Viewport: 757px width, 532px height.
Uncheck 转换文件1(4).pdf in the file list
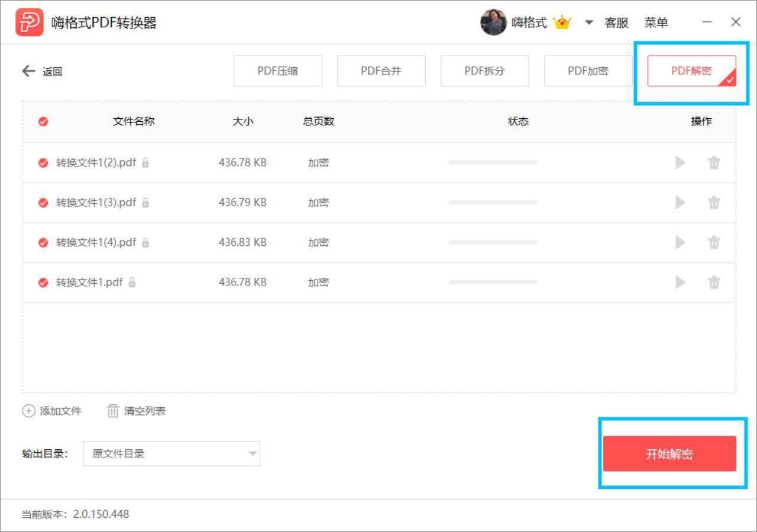[x=43, y=242]
